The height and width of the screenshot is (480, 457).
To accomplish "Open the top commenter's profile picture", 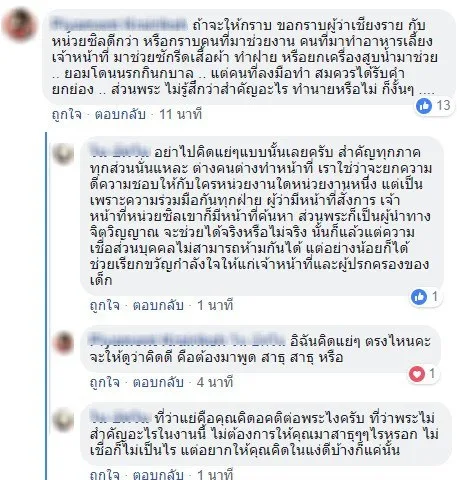I will pos(20,25).
